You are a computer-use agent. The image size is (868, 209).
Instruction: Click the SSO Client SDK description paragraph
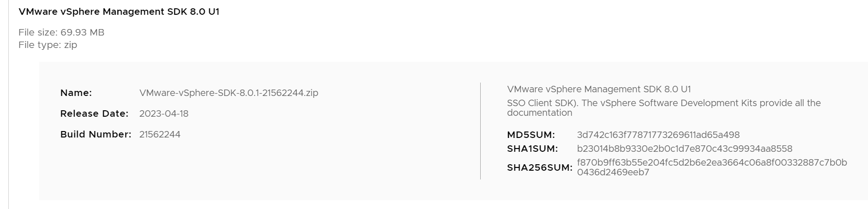663,103
